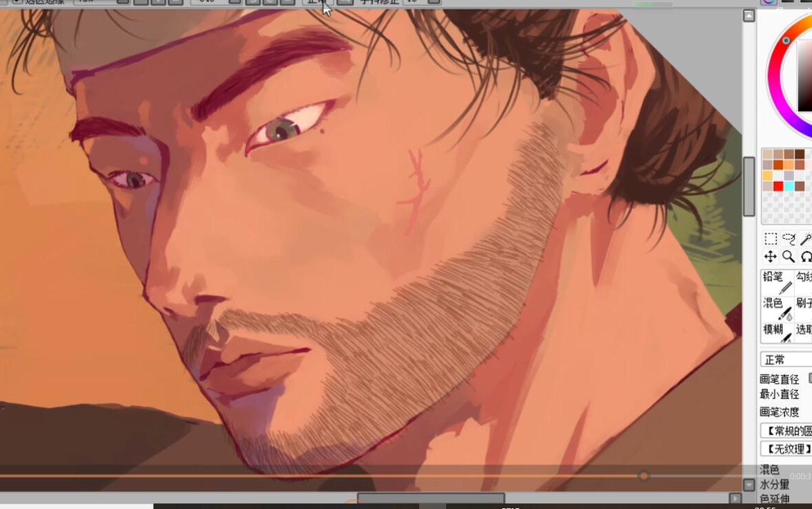Choose the 模糊 blur brush

pyautogui.click(x=777, y=333)
